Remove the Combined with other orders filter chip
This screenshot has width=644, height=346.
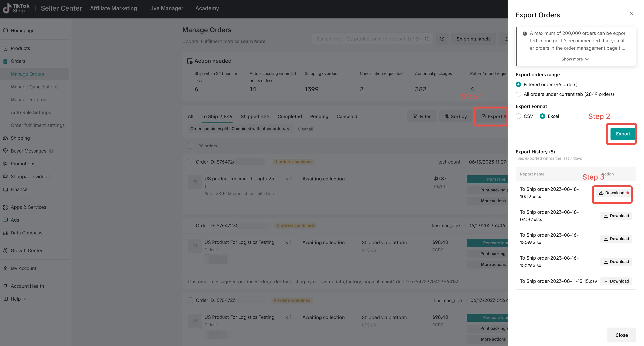(288, 129)
